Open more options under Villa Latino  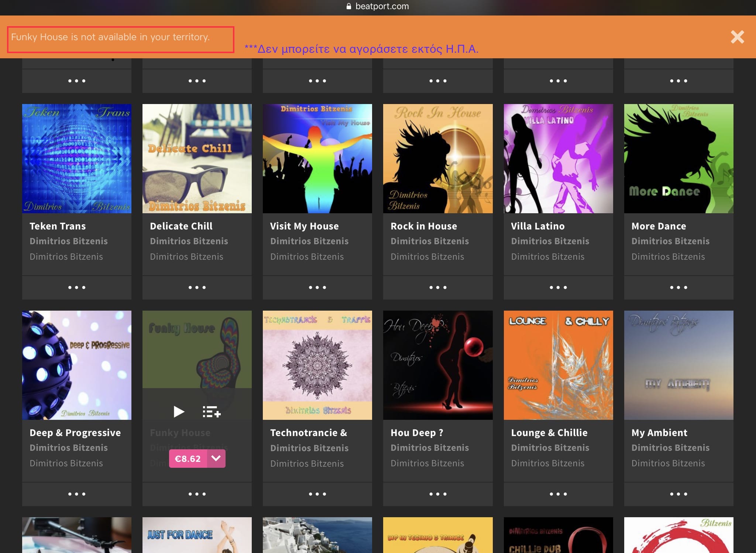558,287
